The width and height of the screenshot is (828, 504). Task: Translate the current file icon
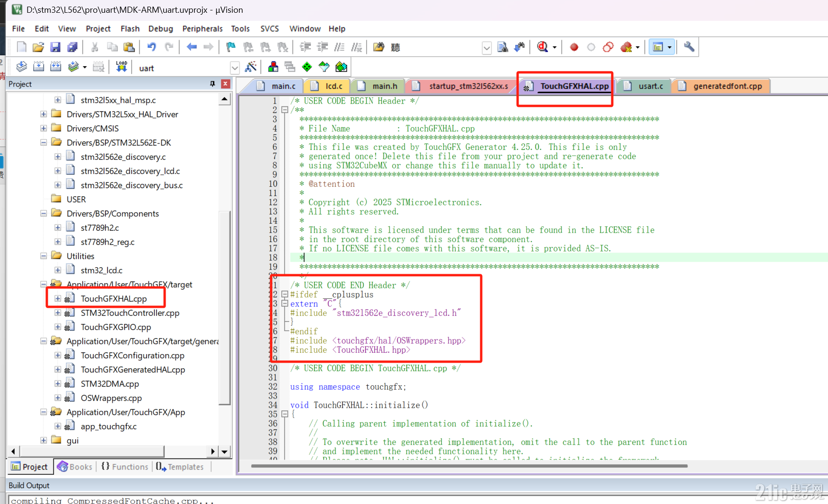(22, 67)
